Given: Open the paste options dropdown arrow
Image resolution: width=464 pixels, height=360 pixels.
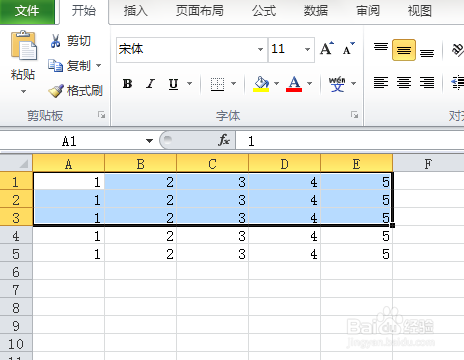Looking at the screenshot, I should coord(23,91).
